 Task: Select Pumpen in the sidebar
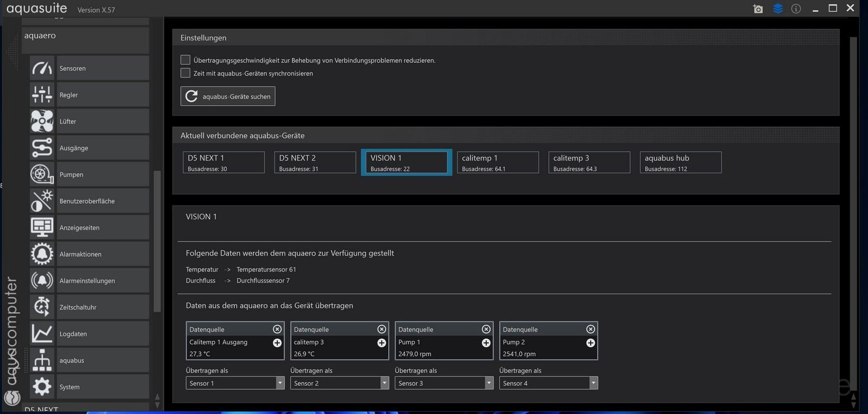click(x=103, y=174)
